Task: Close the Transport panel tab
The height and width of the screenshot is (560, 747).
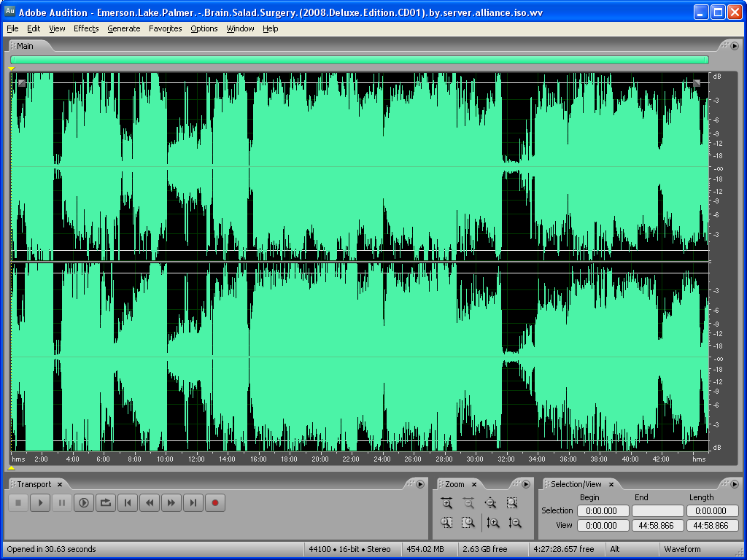Action: point(60,485)
